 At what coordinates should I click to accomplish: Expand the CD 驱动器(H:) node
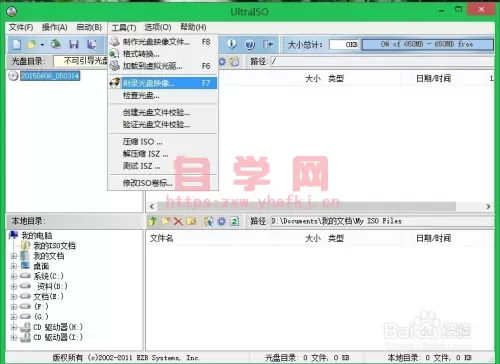click(x=14, y=327)
